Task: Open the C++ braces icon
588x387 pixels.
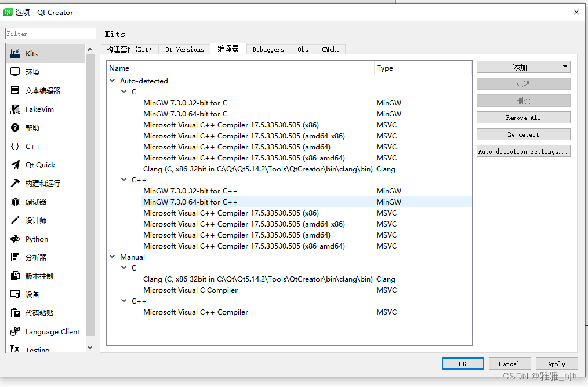Action: point(15,146)
